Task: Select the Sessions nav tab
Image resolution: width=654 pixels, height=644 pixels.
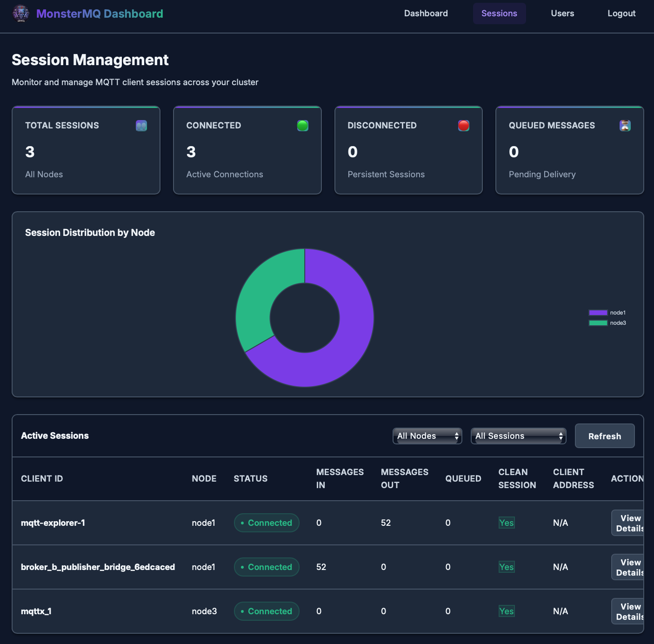Action: [500, 13]
